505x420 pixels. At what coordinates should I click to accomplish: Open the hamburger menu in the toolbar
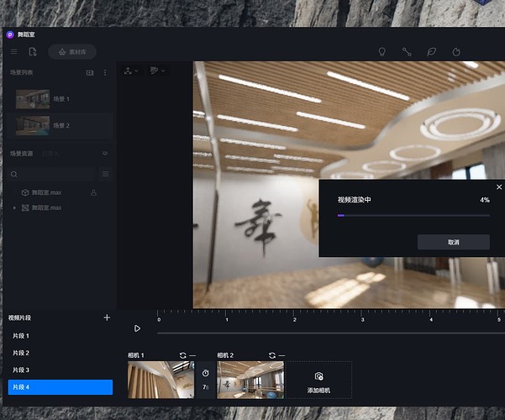pos(13,52)
